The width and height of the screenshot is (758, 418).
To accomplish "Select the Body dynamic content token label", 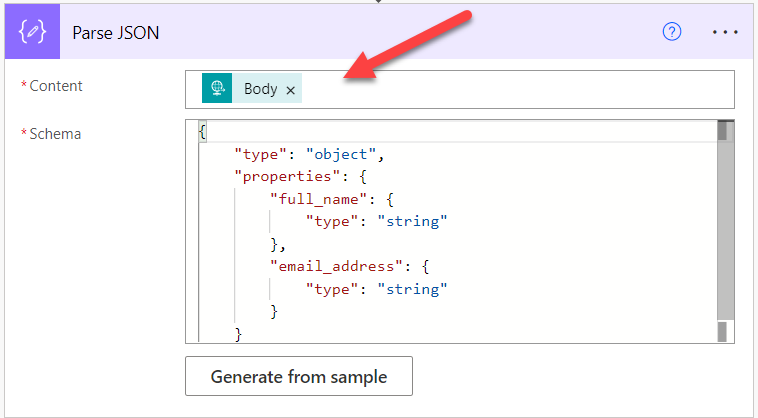I will [260, 89].
